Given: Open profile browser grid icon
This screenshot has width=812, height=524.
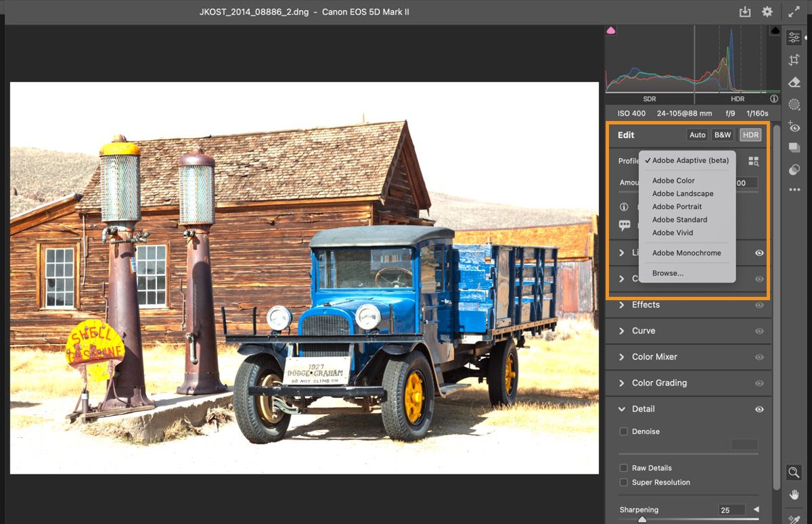Looking at the screenshot, I should 753,161.
